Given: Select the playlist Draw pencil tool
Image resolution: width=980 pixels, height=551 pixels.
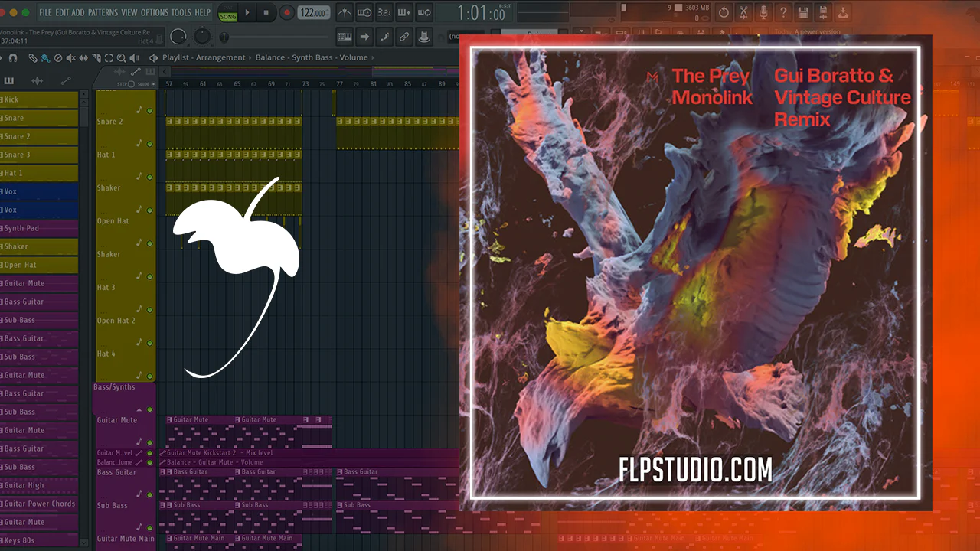Looking at the screenshot, I should point(32,58).
